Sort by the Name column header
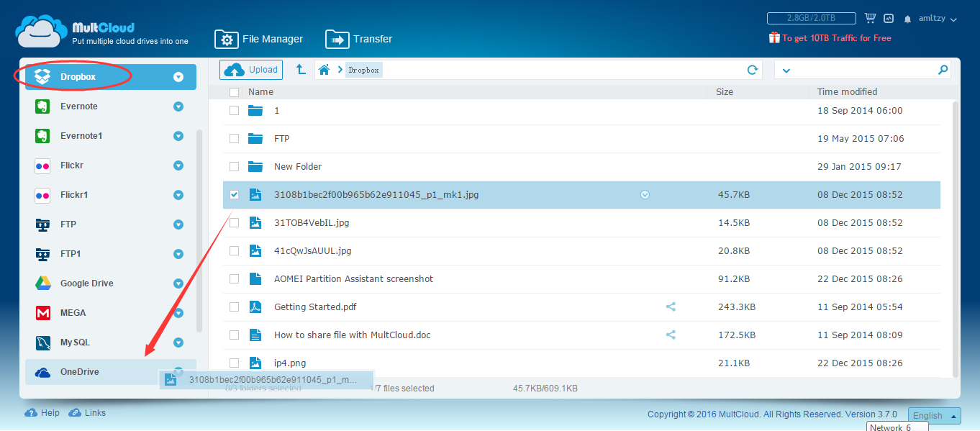Screen dimensions: 980x431 click(260, 92)
